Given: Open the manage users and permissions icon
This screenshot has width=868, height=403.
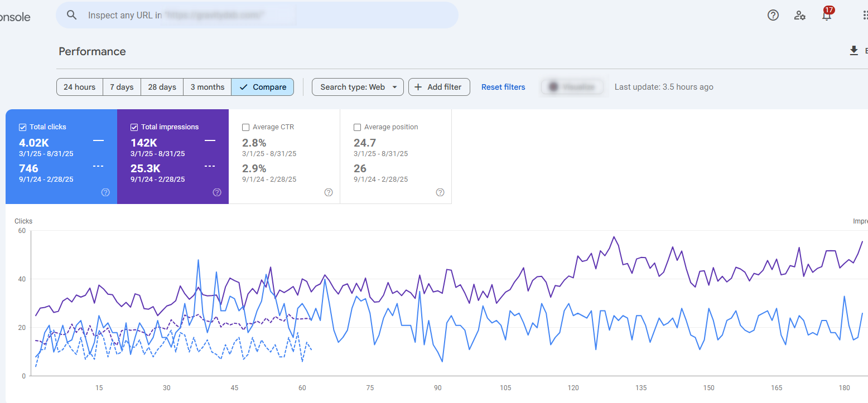Looking at the screenshot, I should coord(799,16).
